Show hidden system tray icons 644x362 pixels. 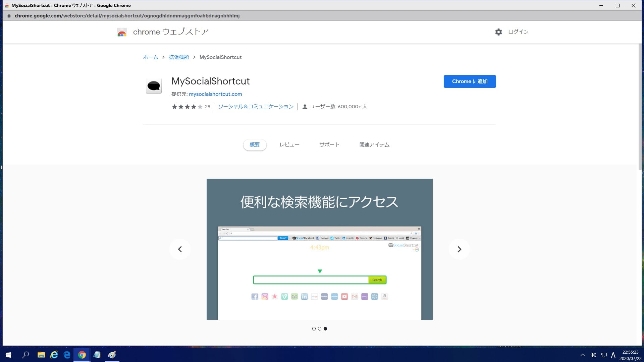point(583,355)
